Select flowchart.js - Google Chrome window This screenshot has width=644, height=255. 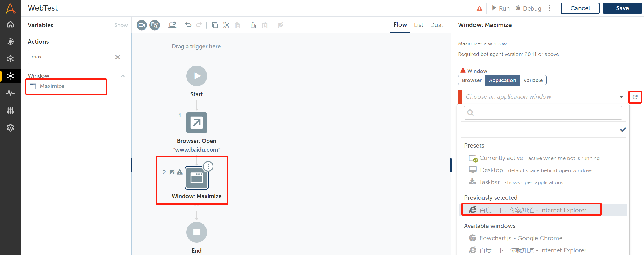[x=543, y=238]
